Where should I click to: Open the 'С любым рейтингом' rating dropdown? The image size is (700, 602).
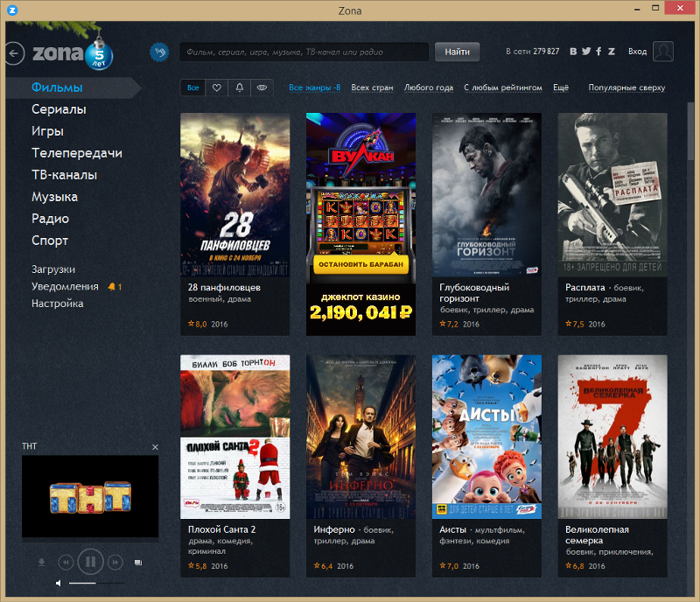tap(503, 87)
